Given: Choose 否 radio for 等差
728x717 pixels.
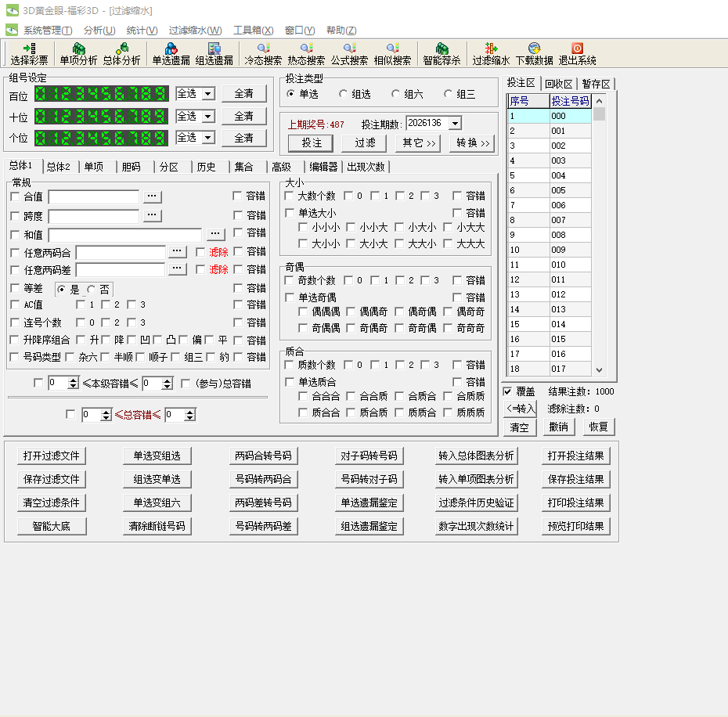Looking at the screenshot, I should (92, 290).
